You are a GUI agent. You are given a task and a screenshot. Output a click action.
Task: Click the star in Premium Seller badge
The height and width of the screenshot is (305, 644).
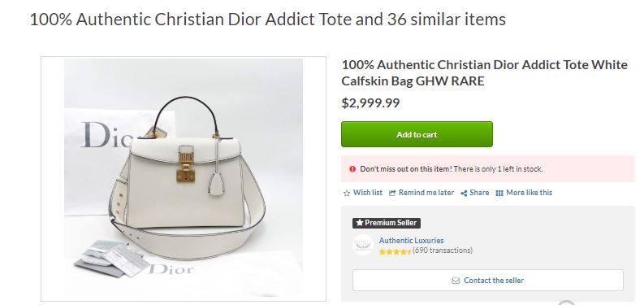click(x=360, y=223)
